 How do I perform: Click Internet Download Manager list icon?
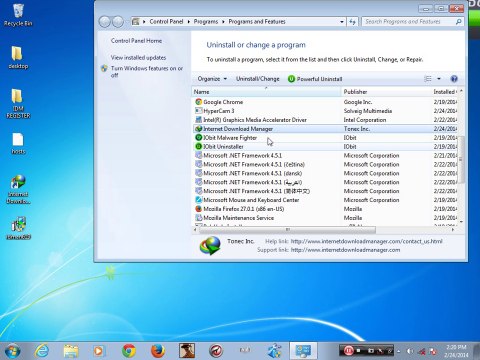click(199, 129)
